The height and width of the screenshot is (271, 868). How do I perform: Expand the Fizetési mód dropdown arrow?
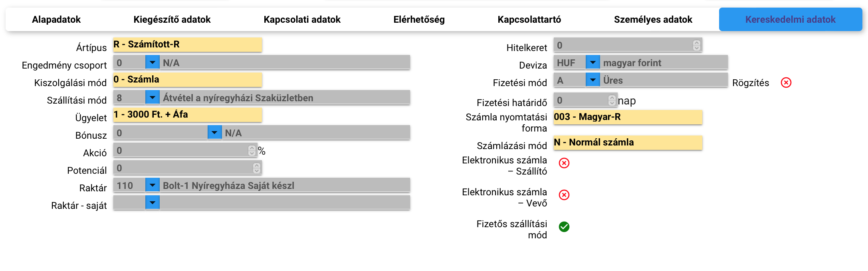click(593, 80)
